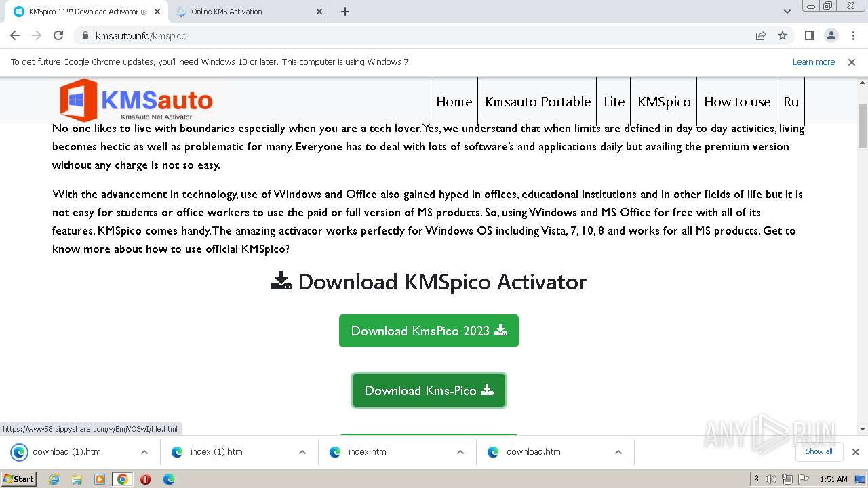View site information lock icon
Viewport: 868px width, 488px height.
point(85,35)
